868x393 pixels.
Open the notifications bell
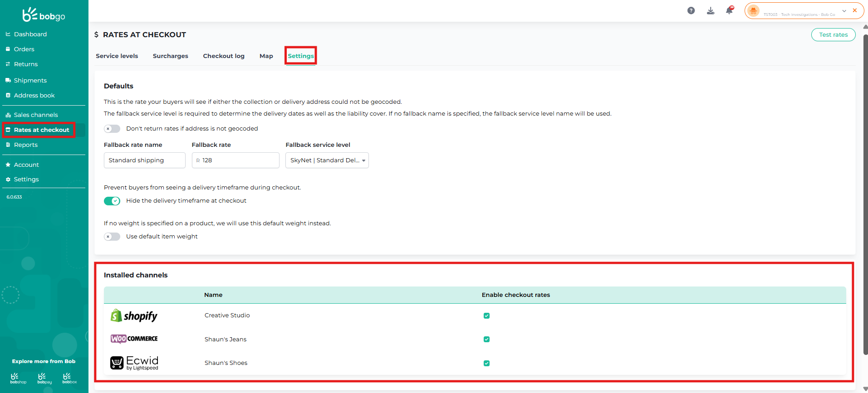pyautogui.click(x=729, y=10)
